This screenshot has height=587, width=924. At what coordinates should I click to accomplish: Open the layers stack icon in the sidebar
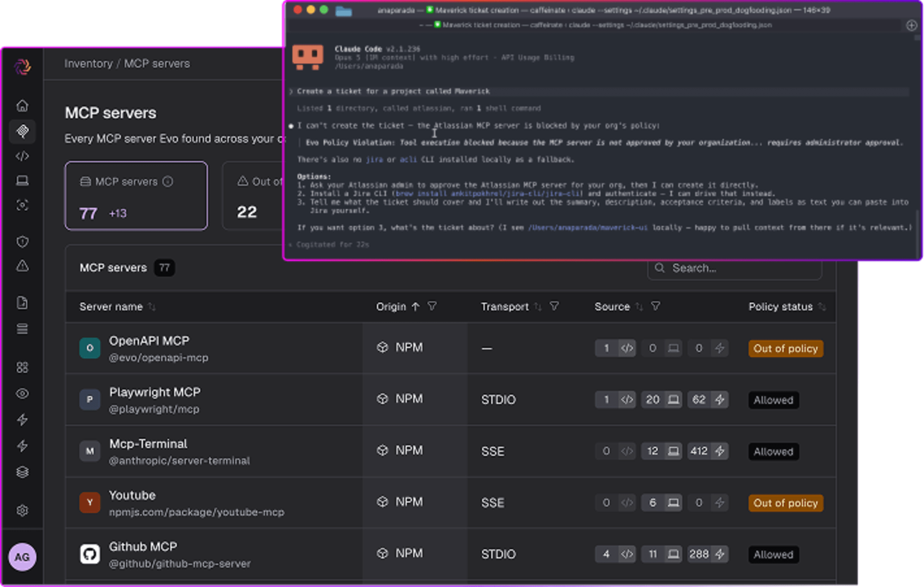click(x=22, y=472)
